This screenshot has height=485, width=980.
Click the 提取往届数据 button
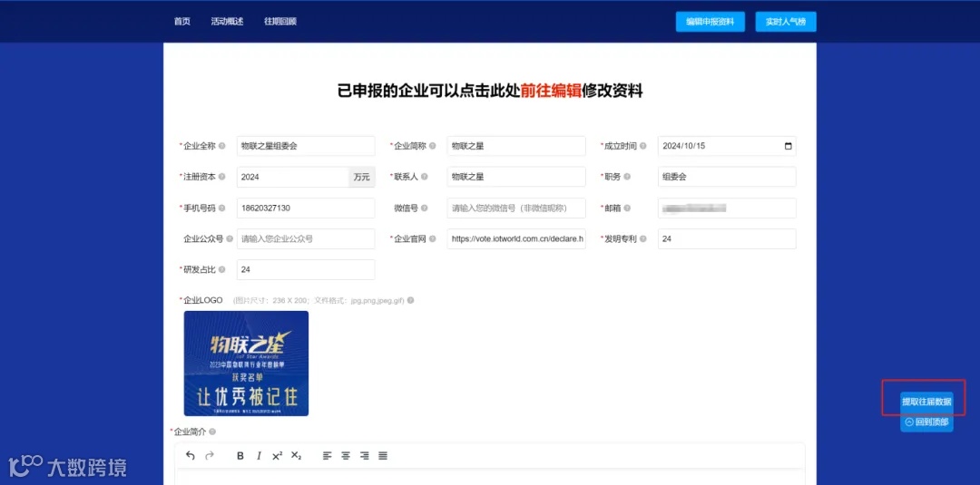point(926,402)
